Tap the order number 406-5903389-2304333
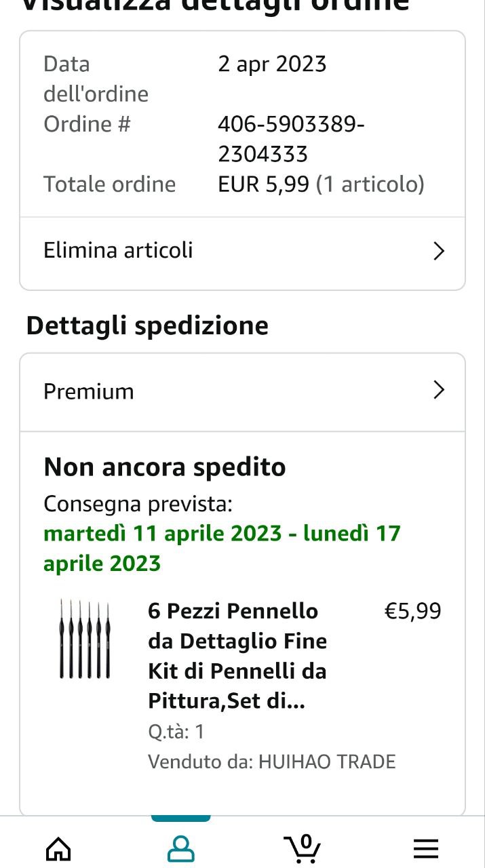Image resolution: width=485 pixels, height=868 pixels. (290, 139)
